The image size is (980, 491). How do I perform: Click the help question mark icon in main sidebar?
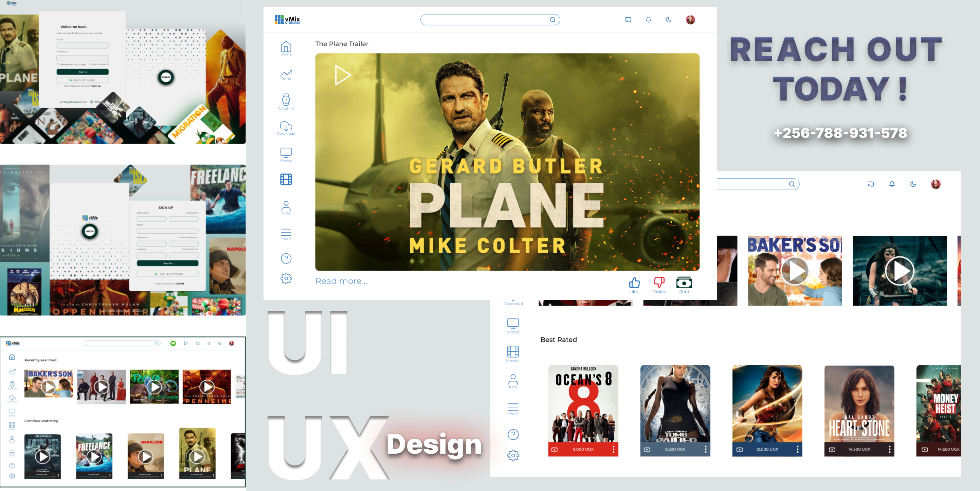286,259
